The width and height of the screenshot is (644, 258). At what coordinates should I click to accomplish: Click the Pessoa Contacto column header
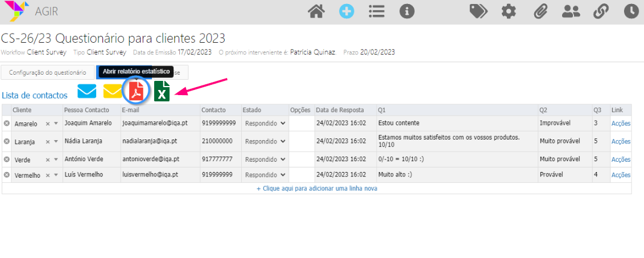[92, 110]
